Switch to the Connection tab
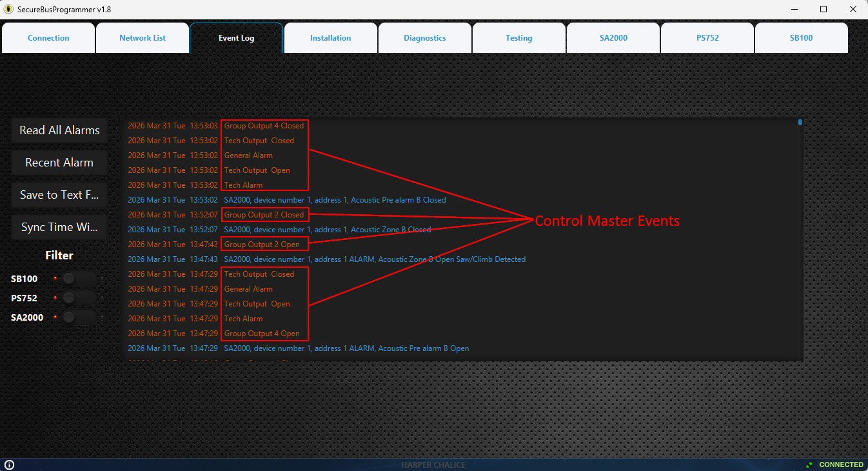Image resolution: width=868 pixels, height=471 pixels. 48,38
